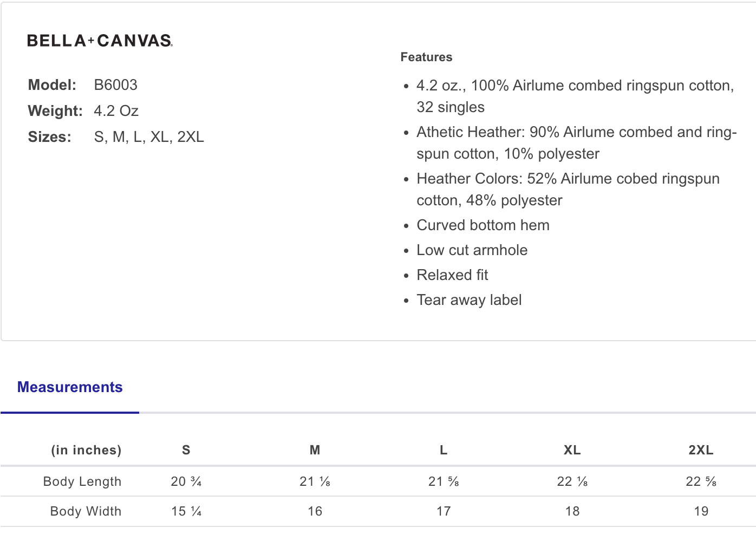Click the Low cut armhole feature
The height and width of the screenshot is (560, 756).
click(x=472, y=250)
